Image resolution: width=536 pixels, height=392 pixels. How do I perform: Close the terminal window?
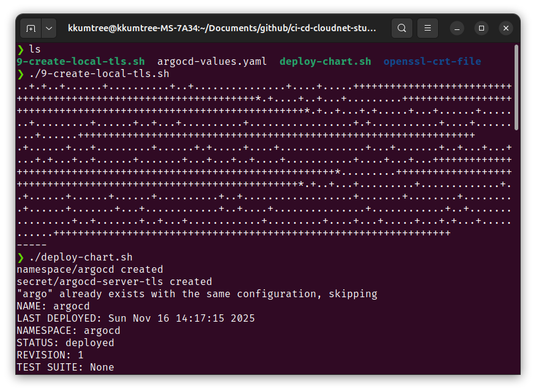506,28
